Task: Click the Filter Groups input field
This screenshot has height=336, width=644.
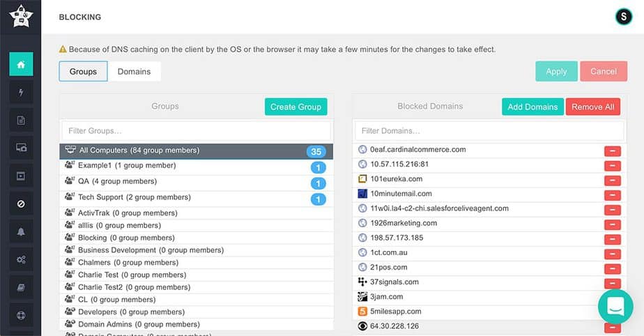Action: tap(196, 131)
